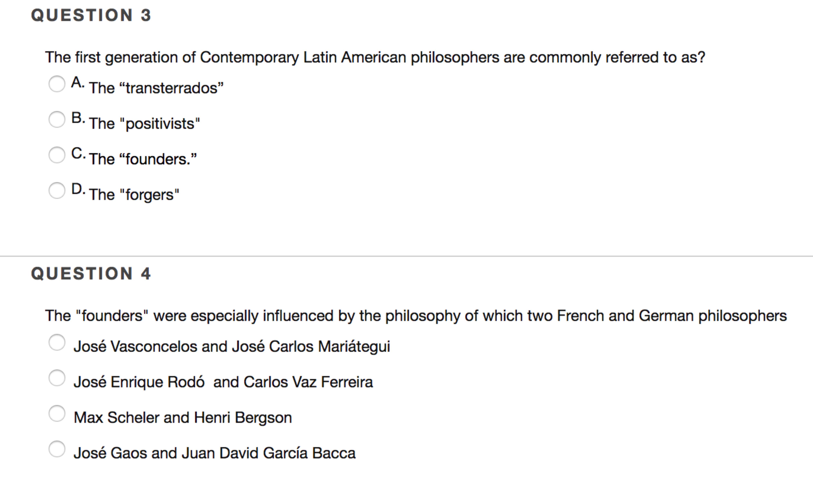Click the Max Scheler and Henri Bergson text

click(x=183, y=418)
